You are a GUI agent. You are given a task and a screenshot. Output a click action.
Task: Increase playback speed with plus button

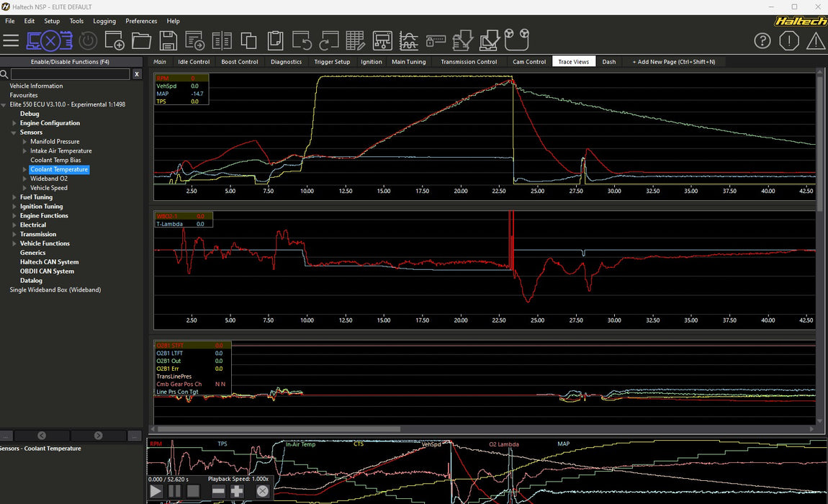pos(237,491)
